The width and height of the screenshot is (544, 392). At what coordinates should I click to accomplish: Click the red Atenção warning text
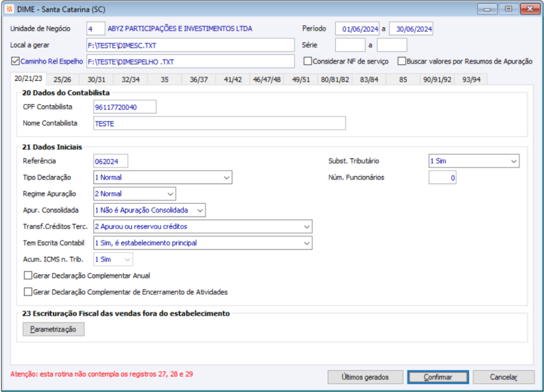[101, 374]
